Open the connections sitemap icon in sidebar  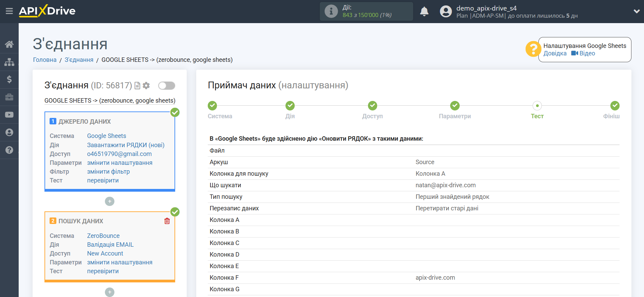[9, 62]
